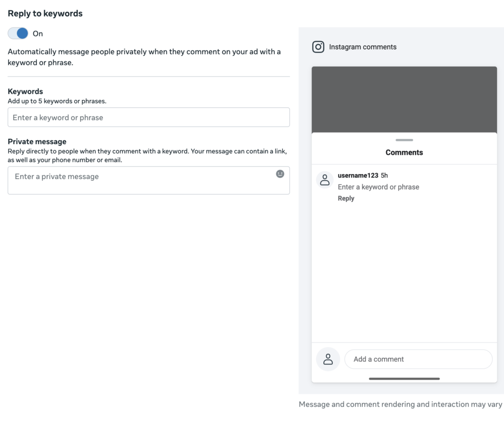Click the Comments header text
504x441 pixels.
coord(404,153)
